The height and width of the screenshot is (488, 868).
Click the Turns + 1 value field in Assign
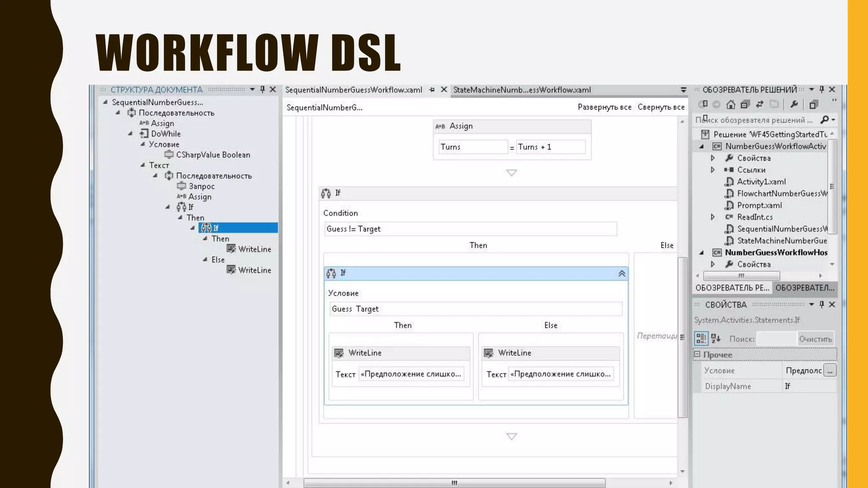click(x=551, y=147)
